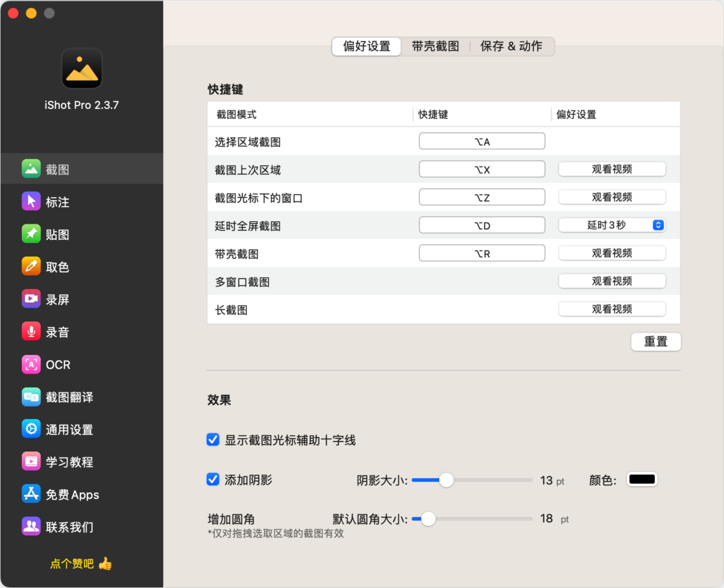
Task: Click the iShot Pro app logo
Action: [x=81, y=68]
